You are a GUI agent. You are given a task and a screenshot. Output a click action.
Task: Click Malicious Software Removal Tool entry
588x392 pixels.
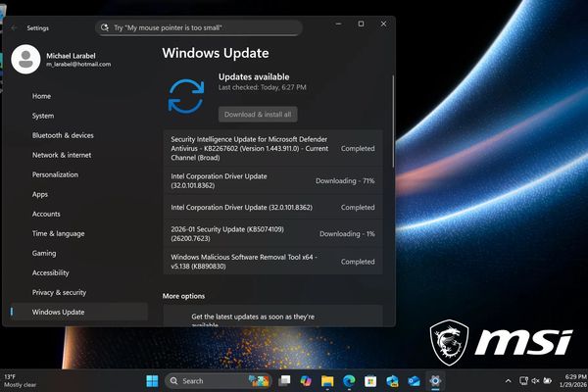click(273, 262)
